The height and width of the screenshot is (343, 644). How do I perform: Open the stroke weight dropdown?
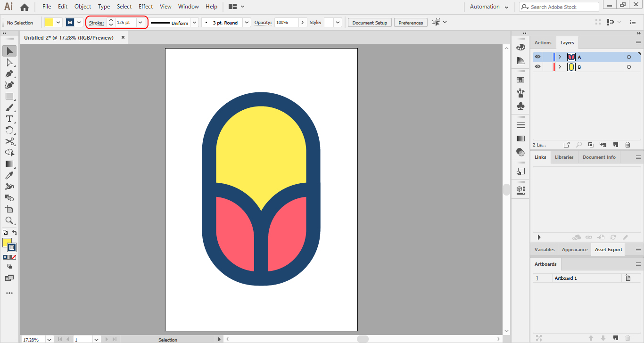(x=140, y=23)
